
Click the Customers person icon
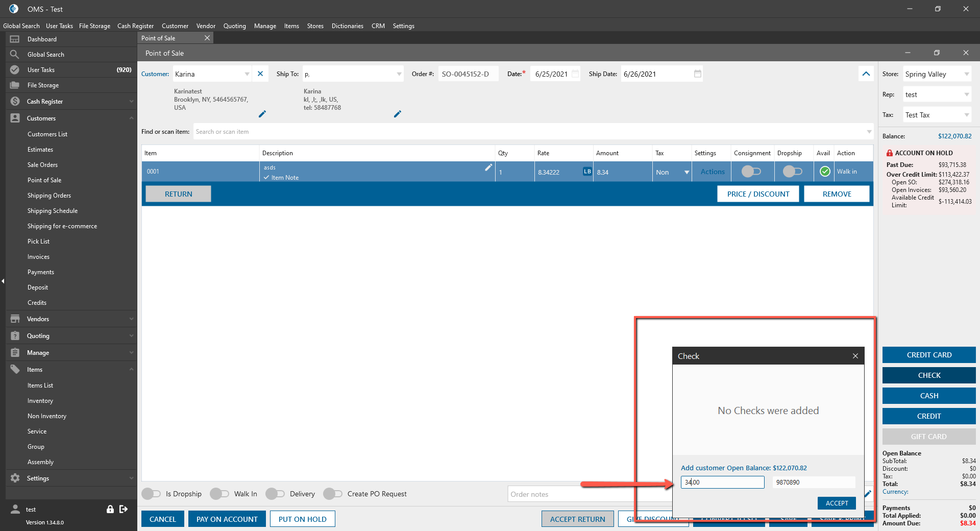pos(15,118)
